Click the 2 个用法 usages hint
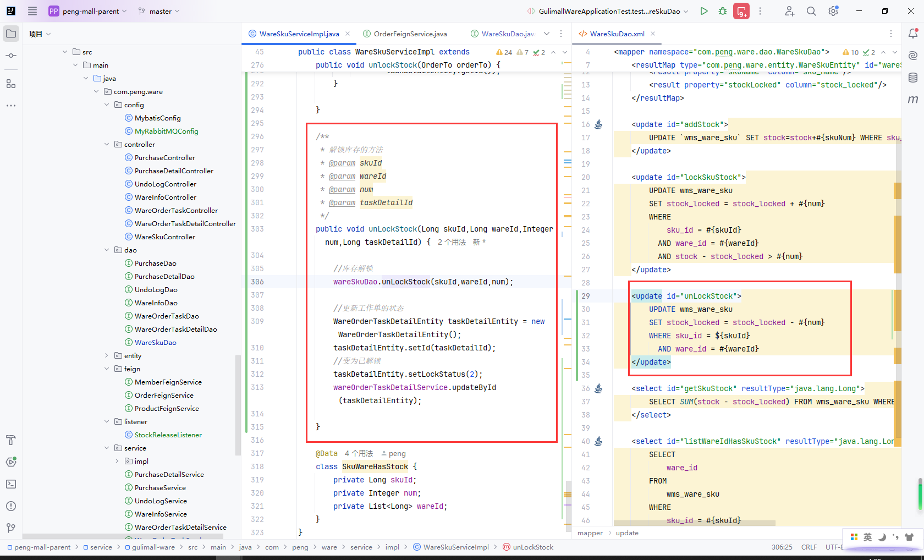 [x=452, y=242]
